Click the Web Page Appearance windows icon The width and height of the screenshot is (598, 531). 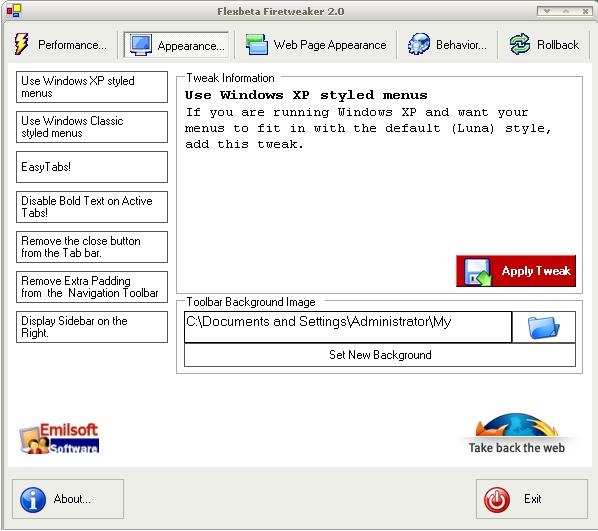click(257, 45)
